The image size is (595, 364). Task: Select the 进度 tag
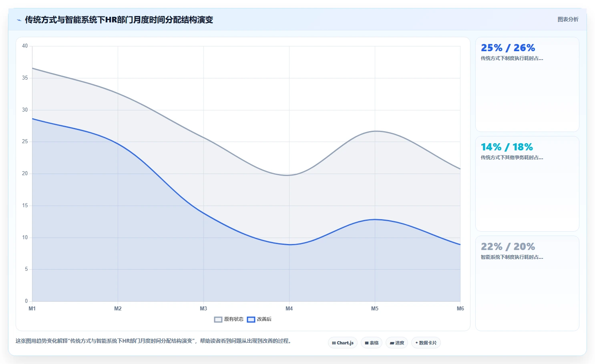(397, 343)
